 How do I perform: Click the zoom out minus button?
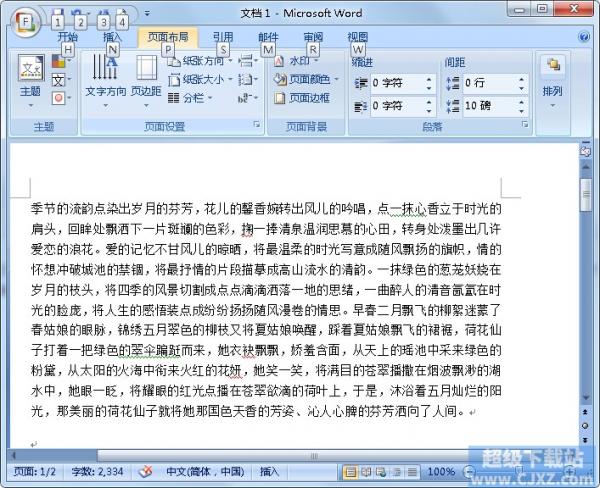coord(469,472)
